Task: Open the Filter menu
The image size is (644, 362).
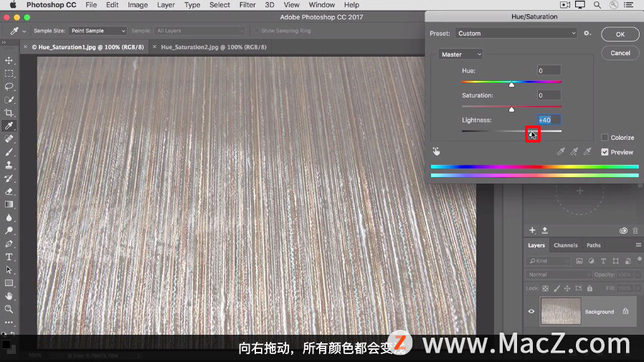Action: coord(247,5)
